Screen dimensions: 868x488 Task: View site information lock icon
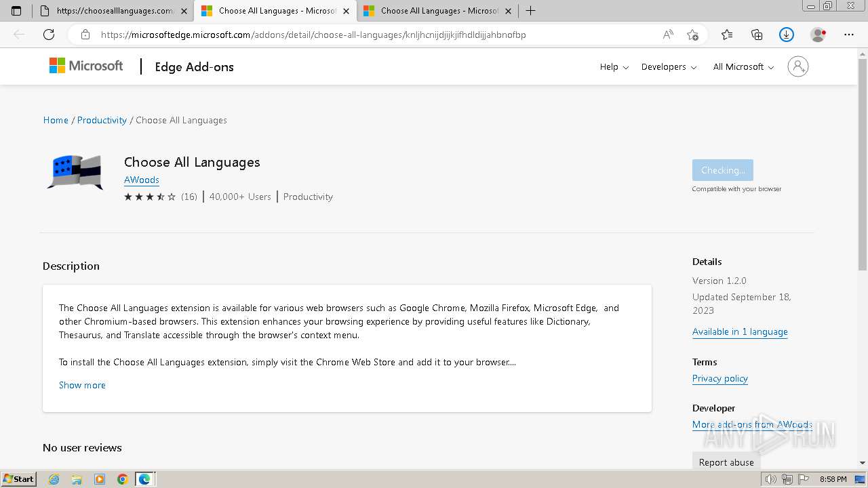point(85,35)
